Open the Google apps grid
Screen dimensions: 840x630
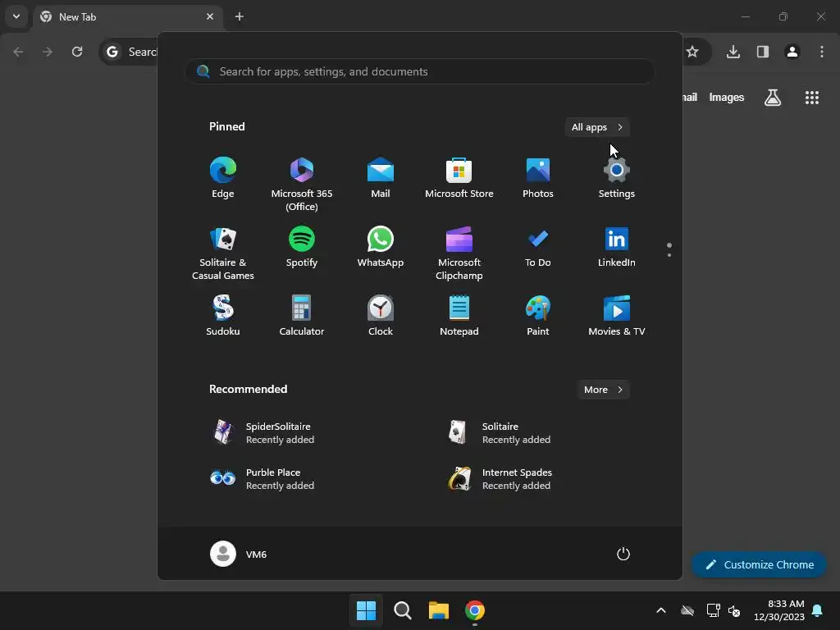point(812,98)
